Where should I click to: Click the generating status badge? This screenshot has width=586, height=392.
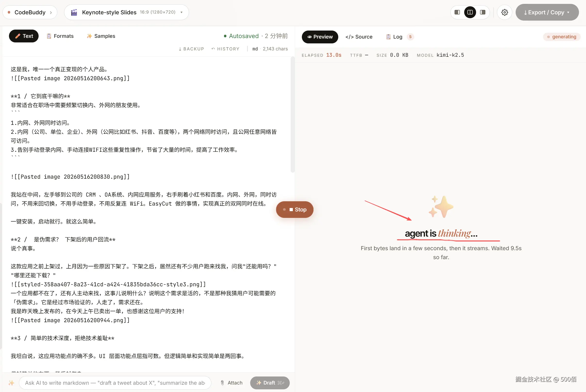coord(561,37)
